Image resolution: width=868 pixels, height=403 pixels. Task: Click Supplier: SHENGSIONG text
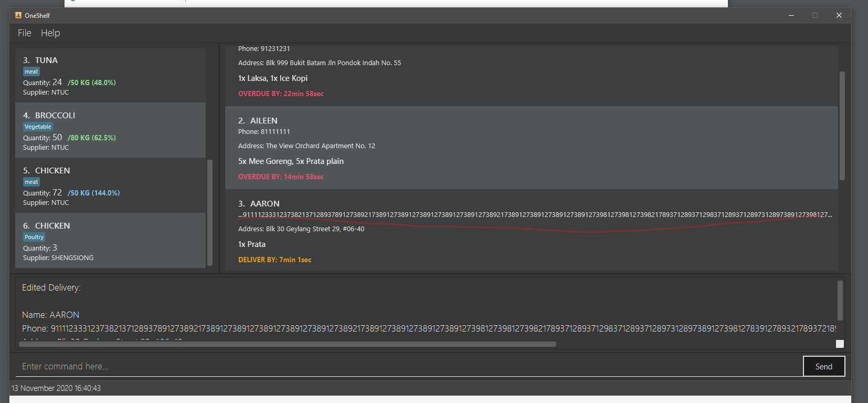pyautogui.click(x=58, y=258)
